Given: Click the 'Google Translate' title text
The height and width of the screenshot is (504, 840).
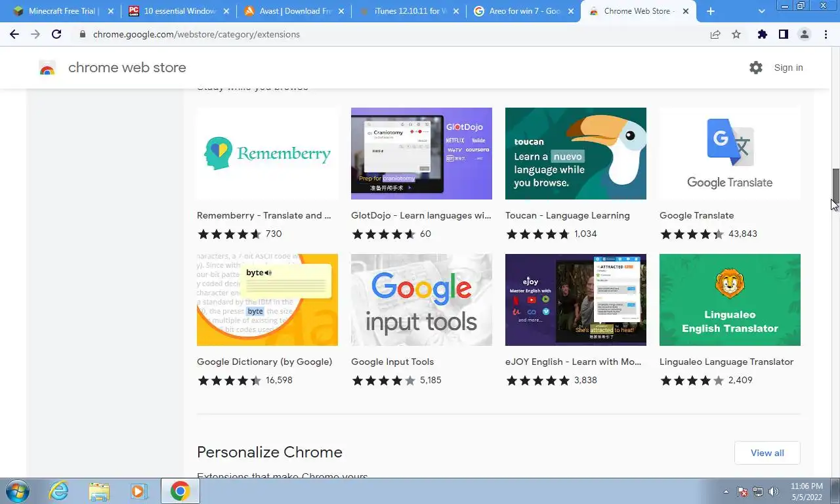Looking at the screenshot, I should (x=697, y=215).
